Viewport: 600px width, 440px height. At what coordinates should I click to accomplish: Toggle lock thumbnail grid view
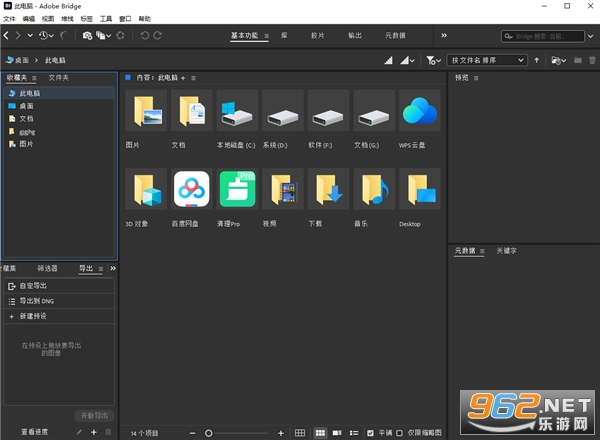click(300, 433)
